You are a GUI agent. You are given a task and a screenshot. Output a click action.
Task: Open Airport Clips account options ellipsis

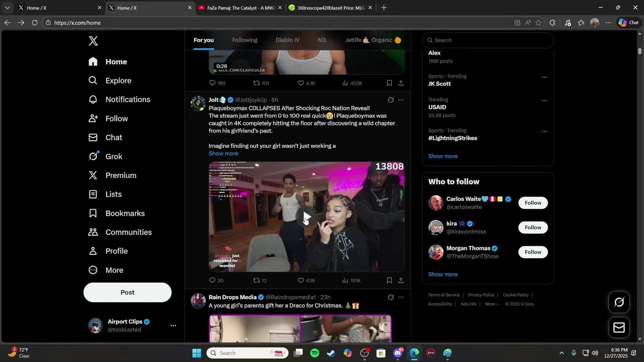173,326
